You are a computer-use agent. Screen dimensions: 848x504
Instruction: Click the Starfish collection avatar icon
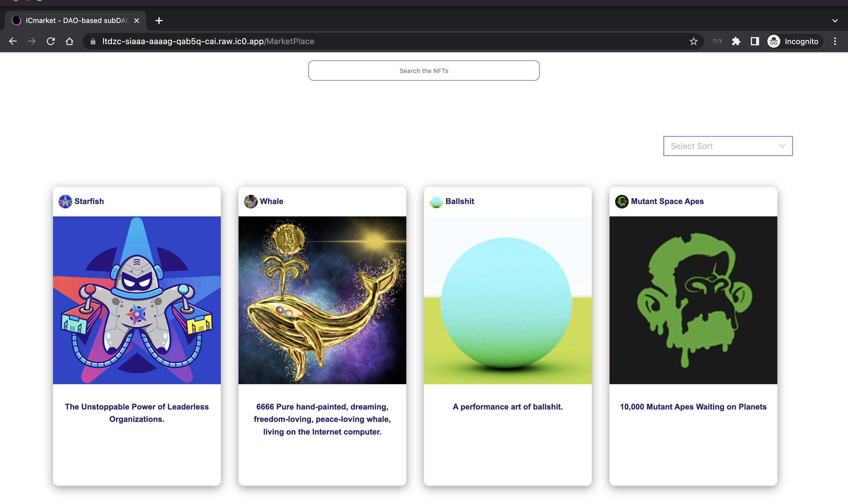[x=65, y=201]
